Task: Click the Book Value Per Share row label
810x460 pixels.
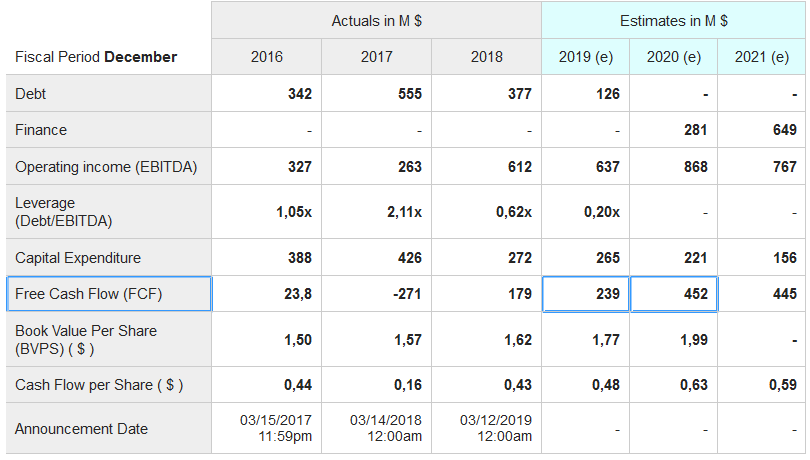Action: pos(86,339)
